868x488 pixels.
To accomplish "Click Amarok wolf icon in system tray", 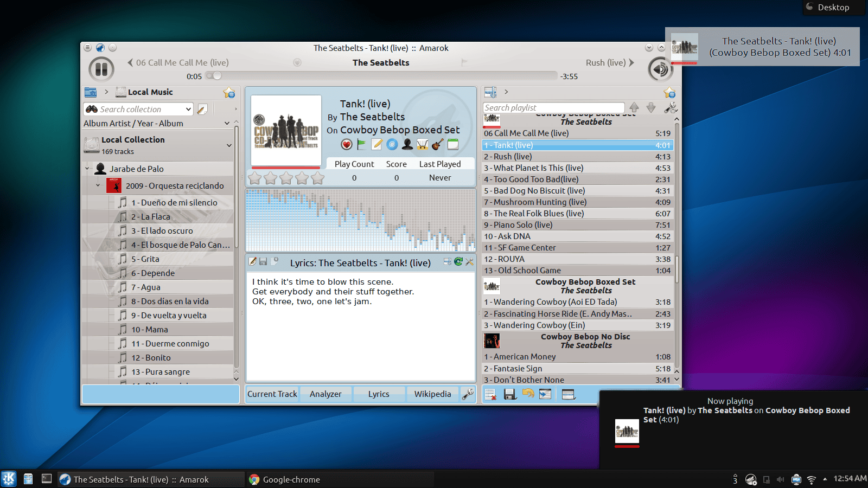I will click(751, 479).
